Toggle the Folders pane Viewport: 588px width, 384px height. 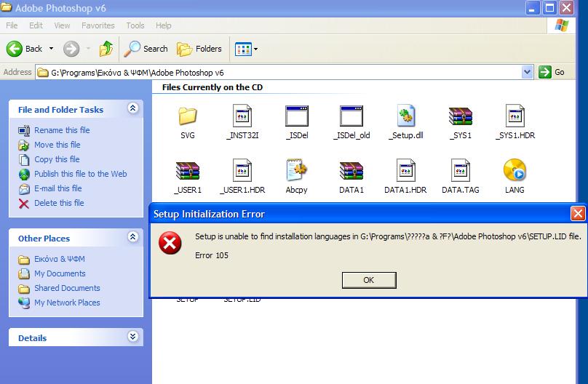tap(199, 49)
